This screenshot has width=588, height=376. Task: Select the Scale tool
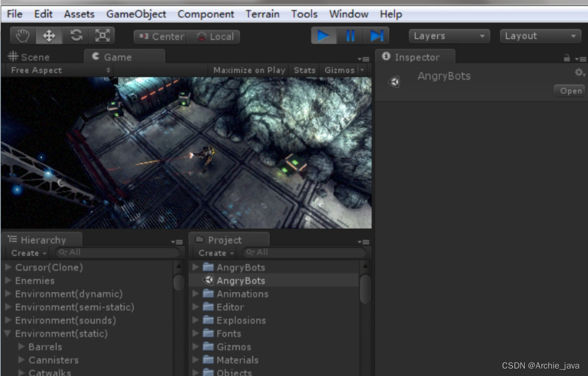tap(102, 36)
